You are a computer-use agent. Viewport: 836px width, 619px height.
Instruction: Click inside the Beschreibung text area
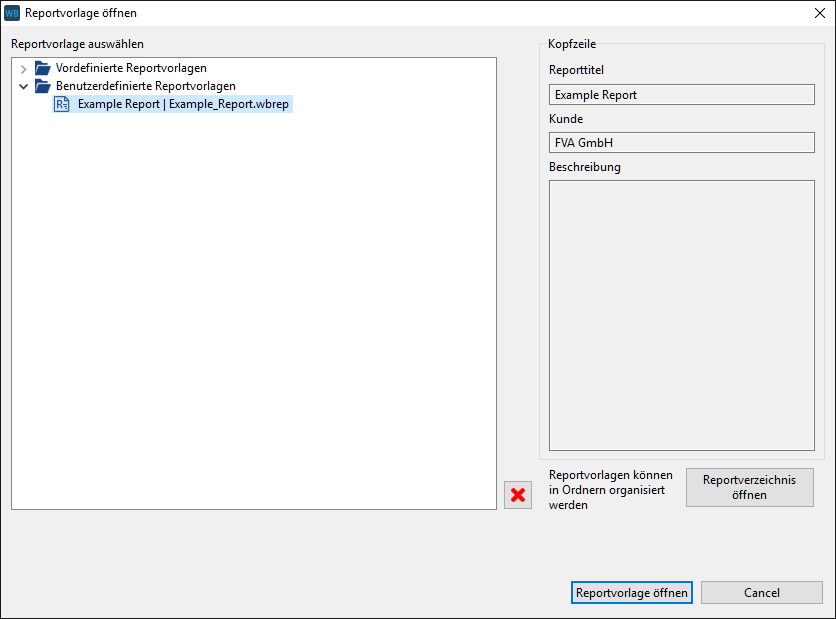(681, 315)
